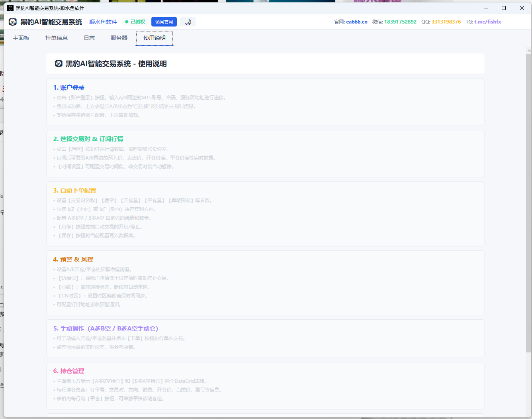532x419 pixels.
Task: Toggle dark mode with the moon icon
Action: tap(188, 22)
